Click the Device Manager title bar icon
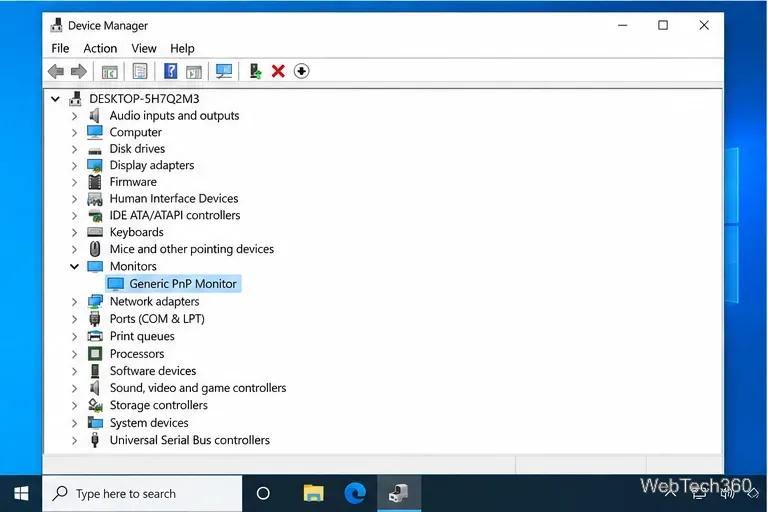 click(56, 25)
